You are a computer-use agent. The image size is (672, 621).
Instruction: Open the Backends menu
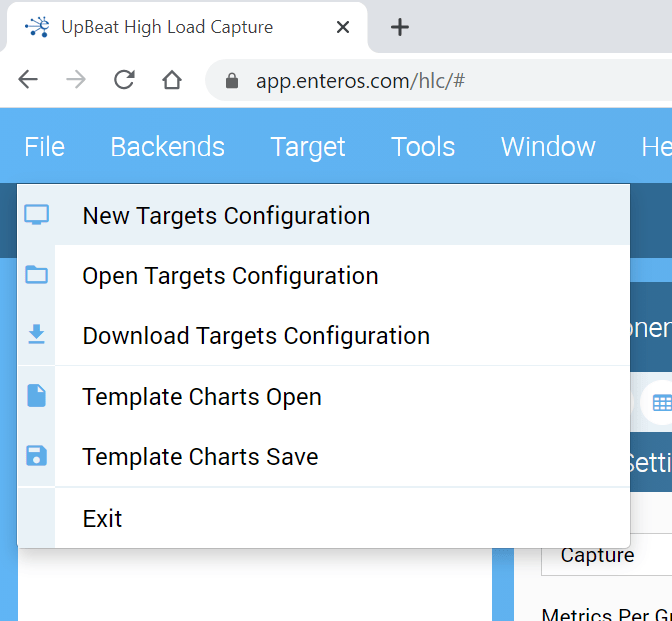tap(167, 147)
